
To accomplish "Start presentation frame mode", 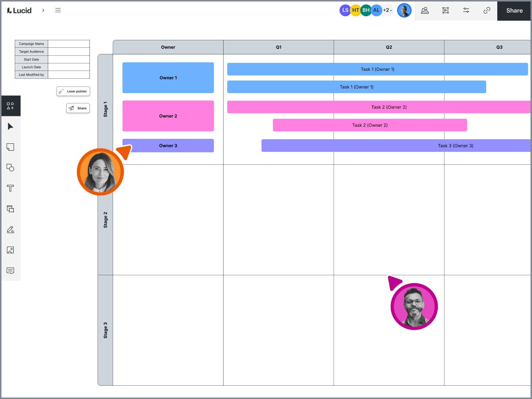I will tap(446, 10).
